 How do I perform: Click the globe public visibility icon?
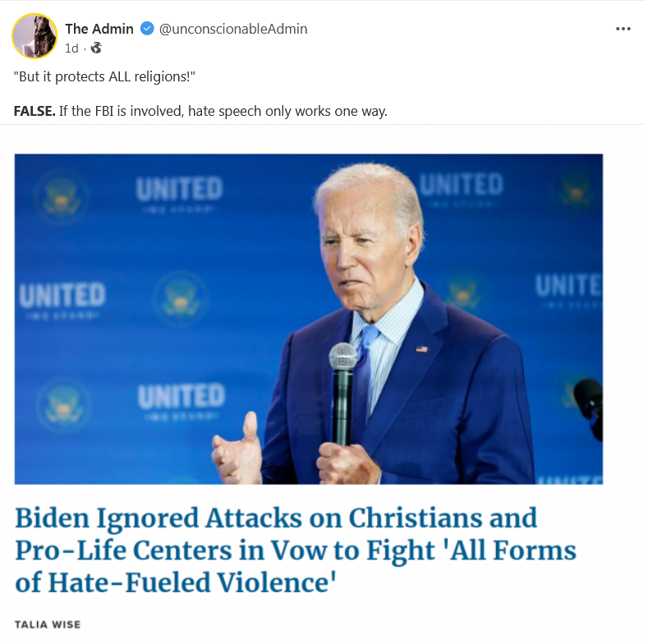pos(96,48)
